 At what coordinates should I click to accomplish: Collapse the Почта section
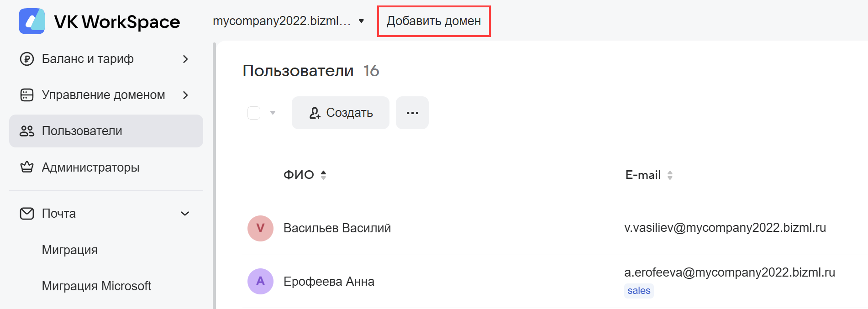coord(185,214)
